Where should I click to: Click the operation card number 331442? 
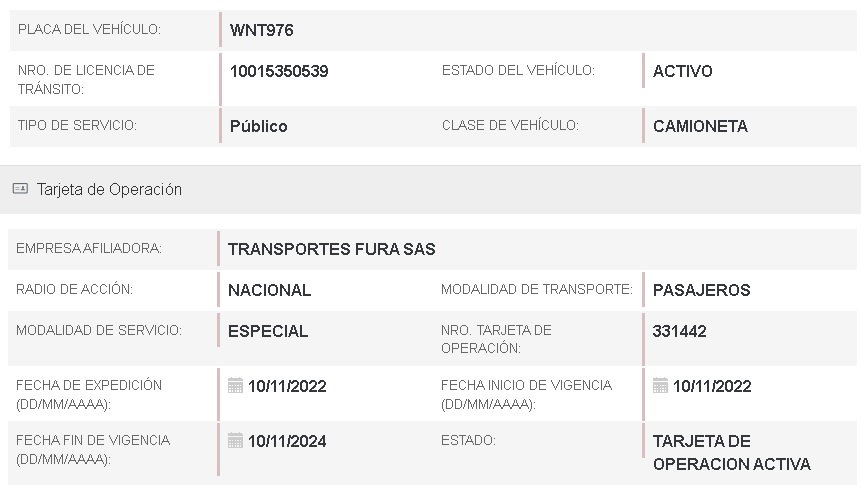pos(679,331)
